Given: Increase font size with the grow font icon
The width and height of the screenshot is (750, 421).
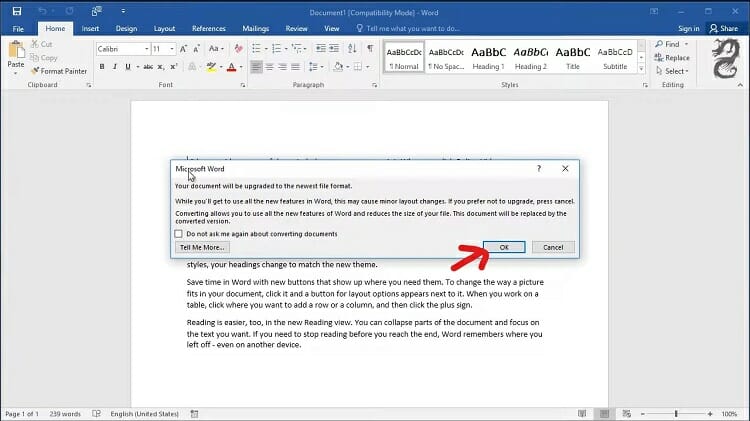Looking at the screenshot, I should pos(183,49).
